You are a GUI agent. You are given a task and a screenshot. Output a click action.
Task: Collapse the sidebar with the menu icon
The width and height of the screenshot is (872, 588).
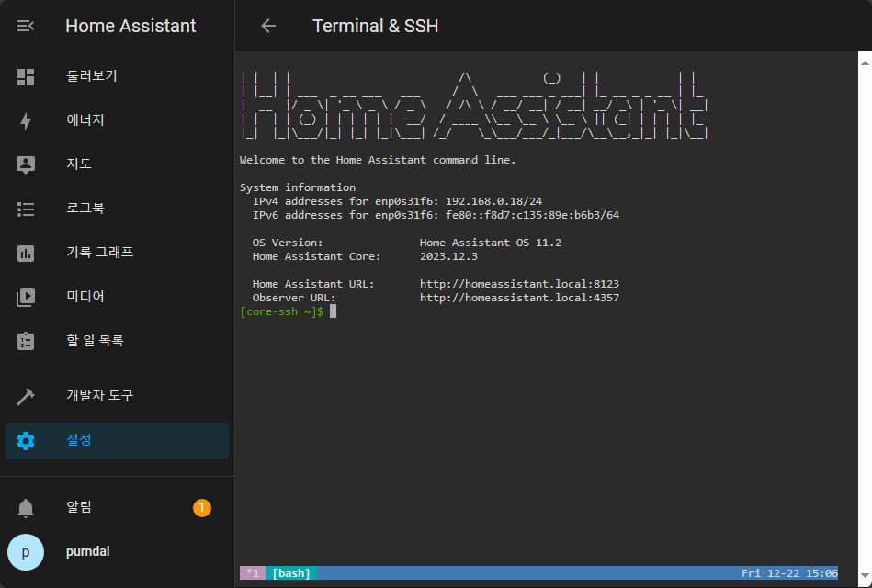click(x=26, y=26)
